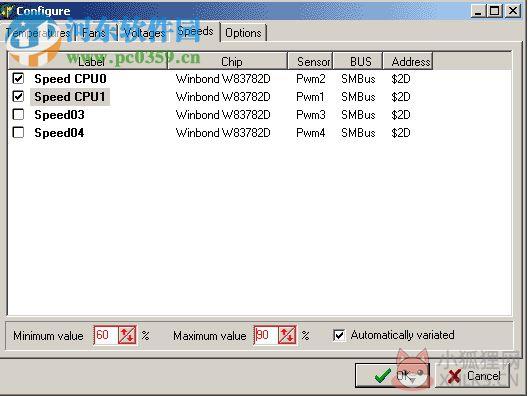
Task: Focus the Maximum value field showing 90
Action: [x=266, y=335]
